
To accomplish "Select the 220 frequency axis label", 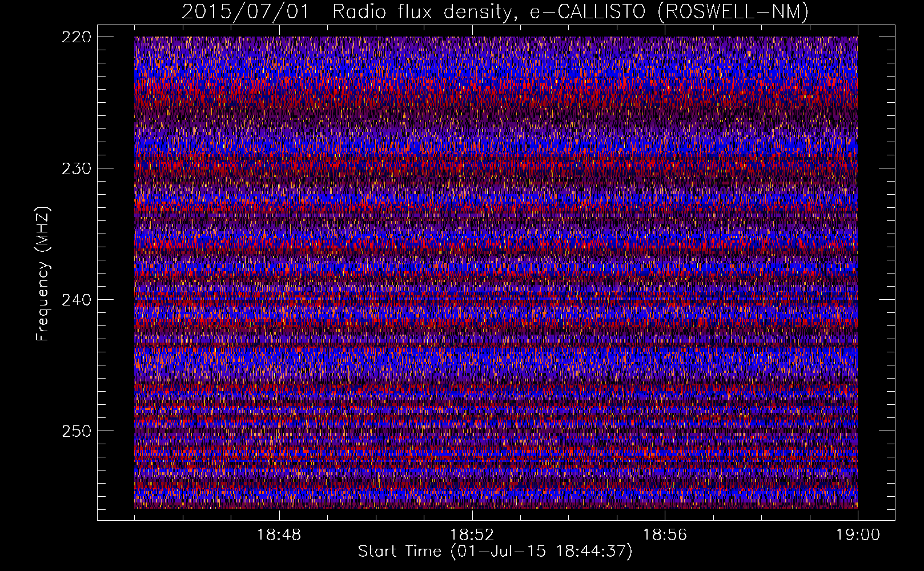I will 76,37.
